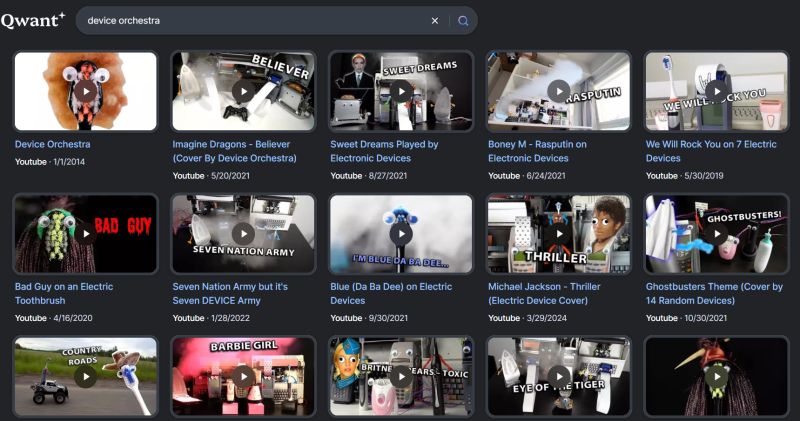Clear the search field with the X icon
The image size is (800, 421).
click(435, 21)
